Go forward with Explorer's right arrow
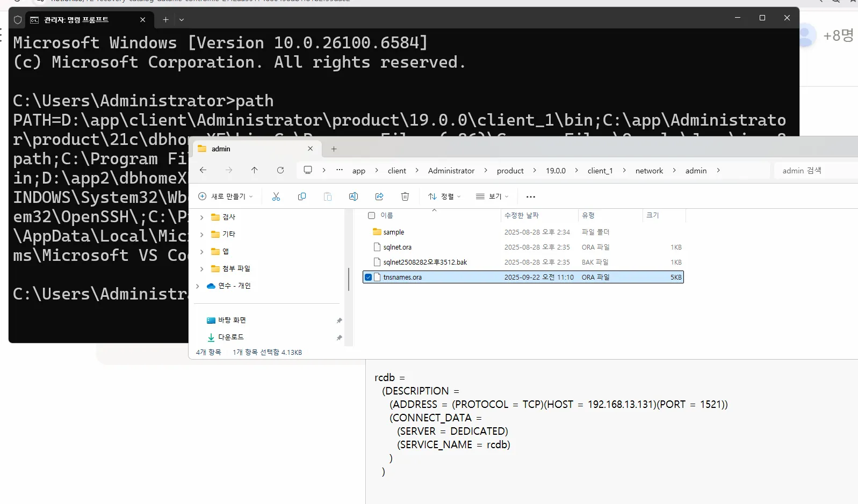The image size is (858, 504). 229,170
